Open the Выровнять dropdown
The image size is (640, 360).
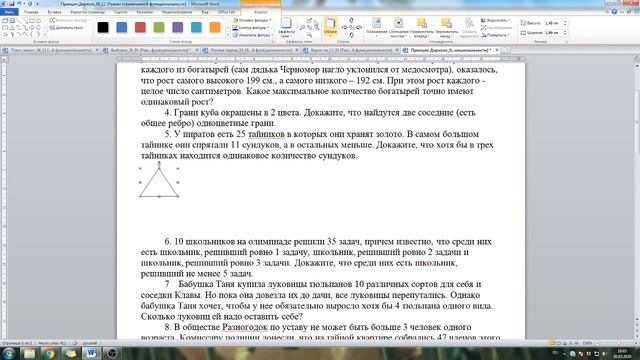pyautogui.click(x=496, y=20)
